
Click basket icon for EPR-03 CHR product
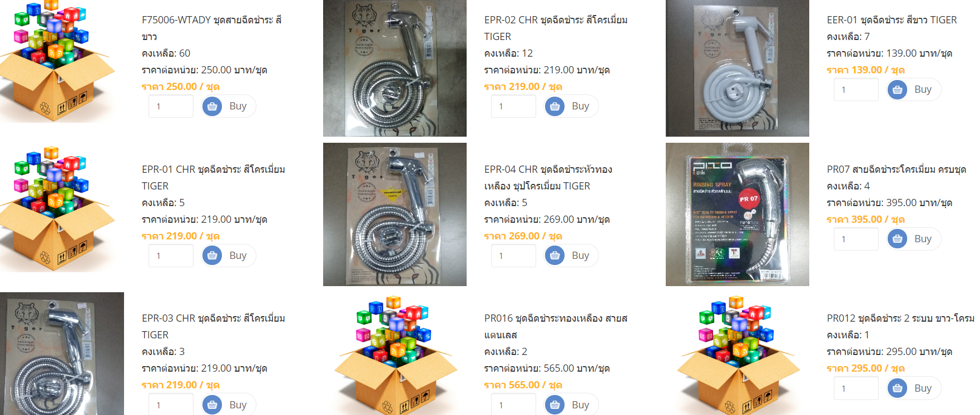[212, 405]
